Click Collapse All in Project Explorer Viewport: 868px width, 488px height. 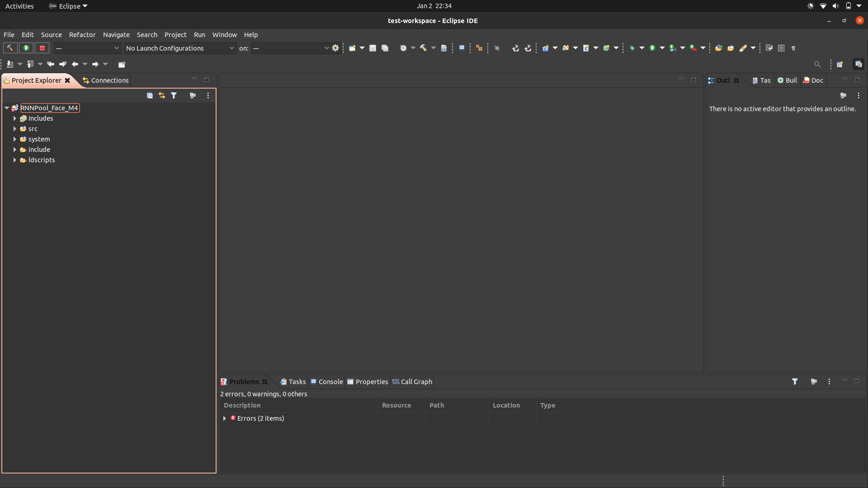pos(150,95)
